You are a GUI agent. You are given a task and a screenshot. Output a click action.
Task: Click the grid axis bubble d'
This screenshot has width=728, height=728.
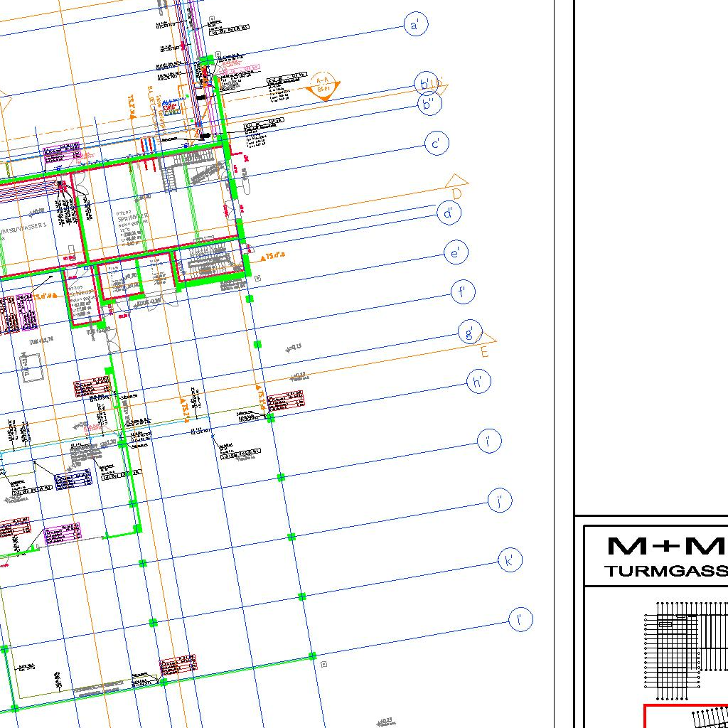click(x=449, y=213)
